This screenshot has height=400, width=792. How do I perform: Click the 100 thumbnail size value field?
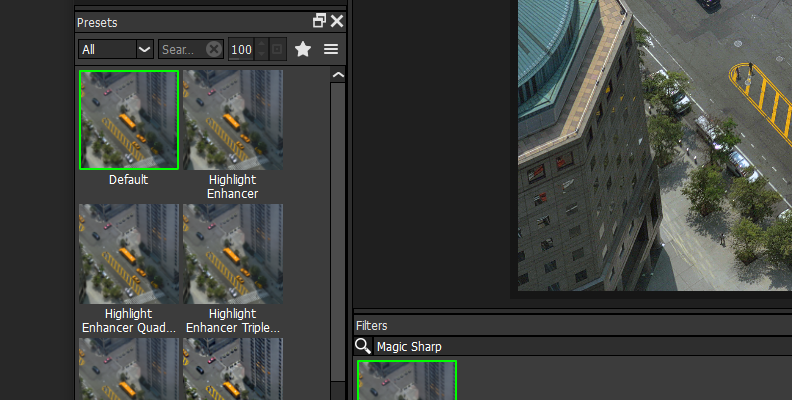[x=241, y=49]
